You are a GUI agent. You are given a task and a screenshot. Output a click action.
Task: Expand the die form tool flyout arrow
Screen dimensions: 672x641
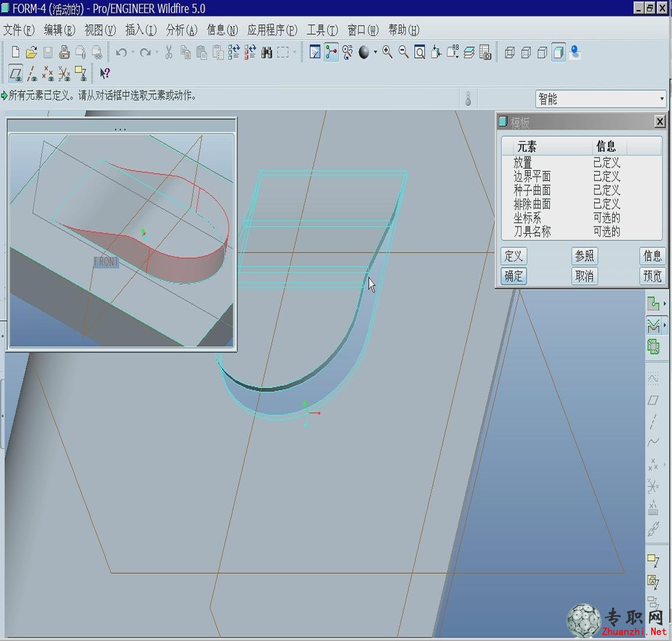pos(664,325)
